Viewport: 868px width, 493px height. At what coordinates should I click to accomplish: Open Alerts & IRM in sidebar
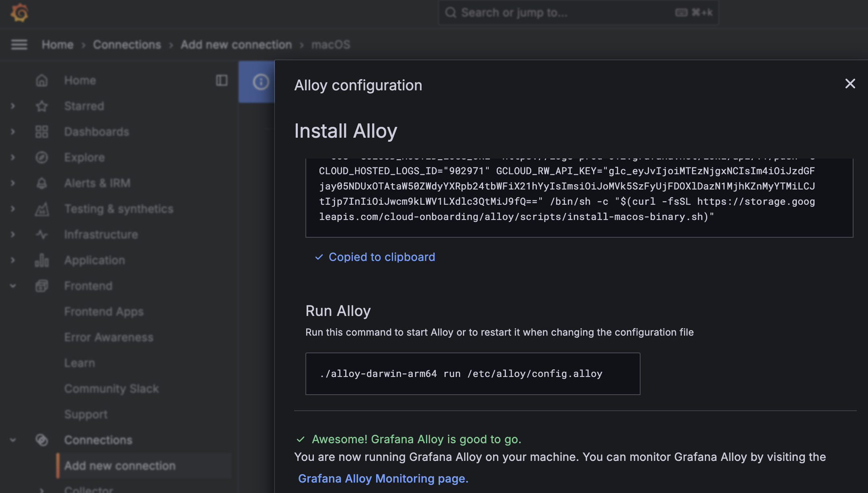pyautogui.click(x=97, y=183)
